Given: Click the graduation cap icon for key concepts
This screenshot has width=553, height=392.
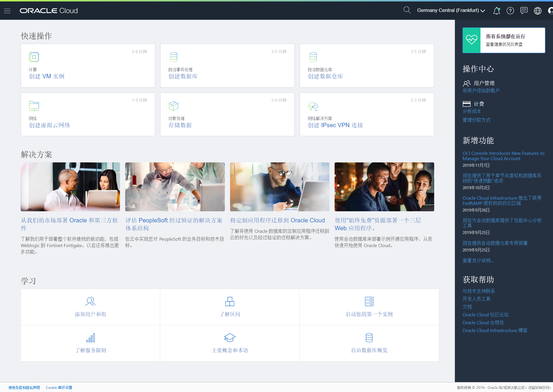Looking at the screenshot, I should (x=230, y=338).
